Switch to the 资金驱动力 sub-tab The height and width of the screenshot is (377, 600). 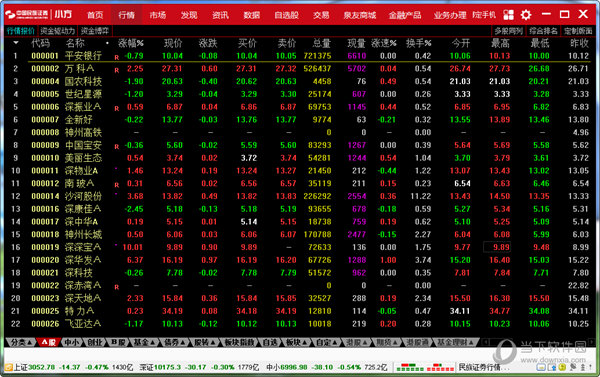(x=57, y=31)
